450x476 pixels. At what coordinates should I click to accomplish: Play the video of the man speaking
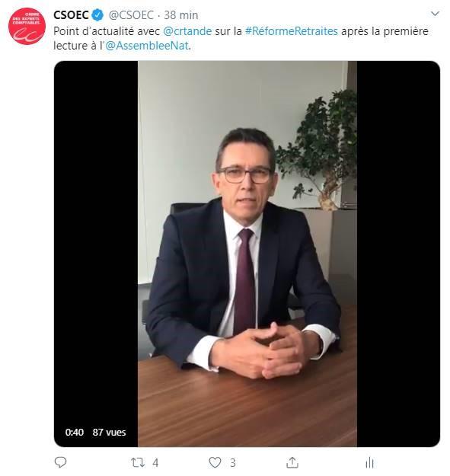tap(247, 254)
